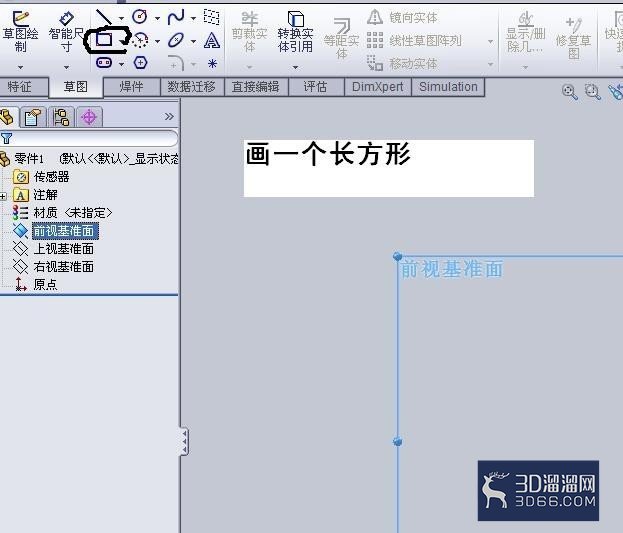The image size is (623, 533).
Task: Switch to the 焊件 tab
Action: [x=131, y=87]
